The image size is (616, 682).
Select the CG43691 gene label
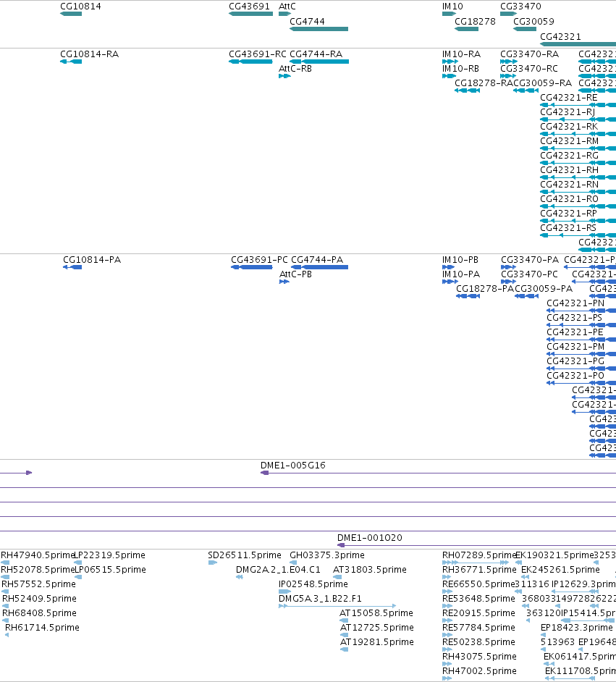click(249, 7)
